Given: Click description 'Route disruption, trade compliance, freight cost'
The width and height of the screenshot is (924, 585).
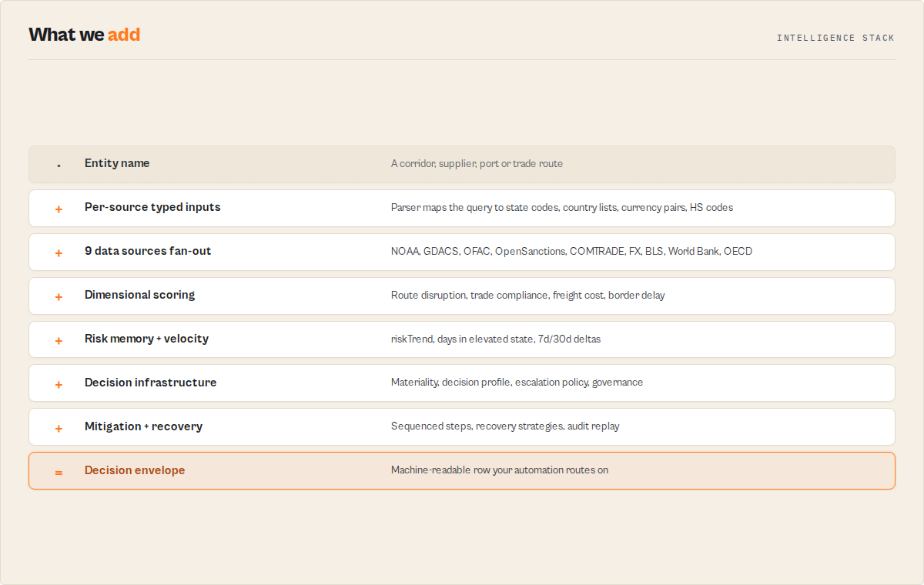Looking at the screenshot, I should point(527,296).
